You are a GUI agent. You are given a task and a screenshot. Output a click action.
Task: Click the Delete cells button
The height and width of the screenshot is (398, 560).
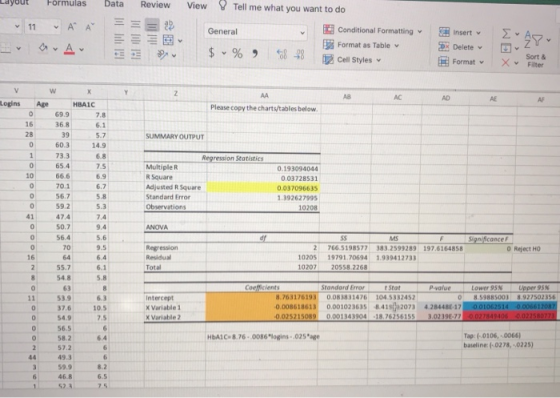click(460, 47)
